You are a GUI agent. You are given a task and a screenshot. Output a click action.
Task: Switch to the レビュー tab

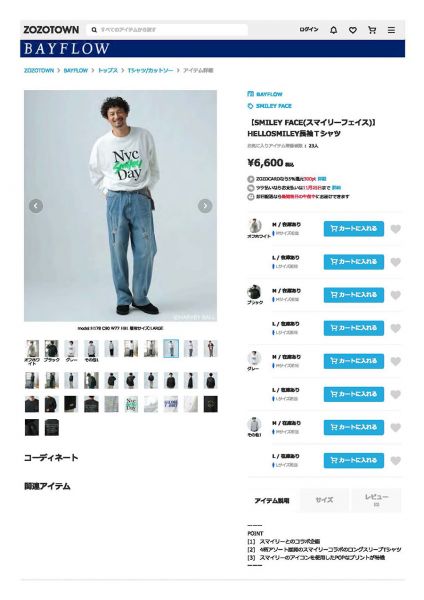tap(377, 500)
